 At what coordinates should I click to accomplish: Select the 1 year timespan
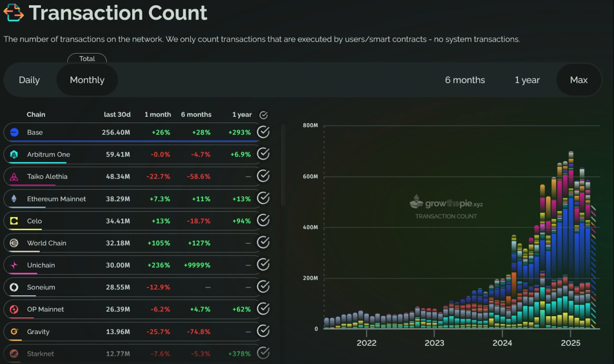[x=527, y=80]
